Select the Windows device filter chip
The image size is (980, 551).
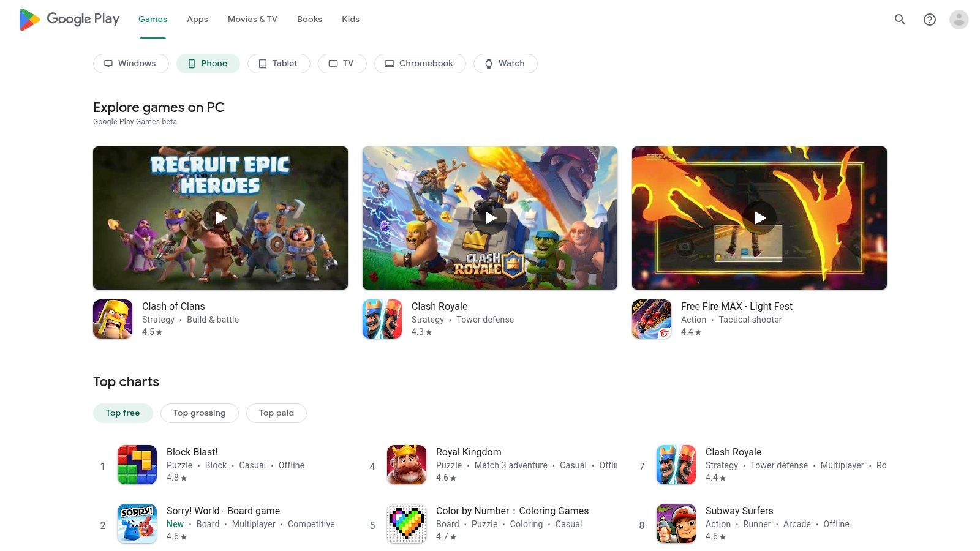130,64
